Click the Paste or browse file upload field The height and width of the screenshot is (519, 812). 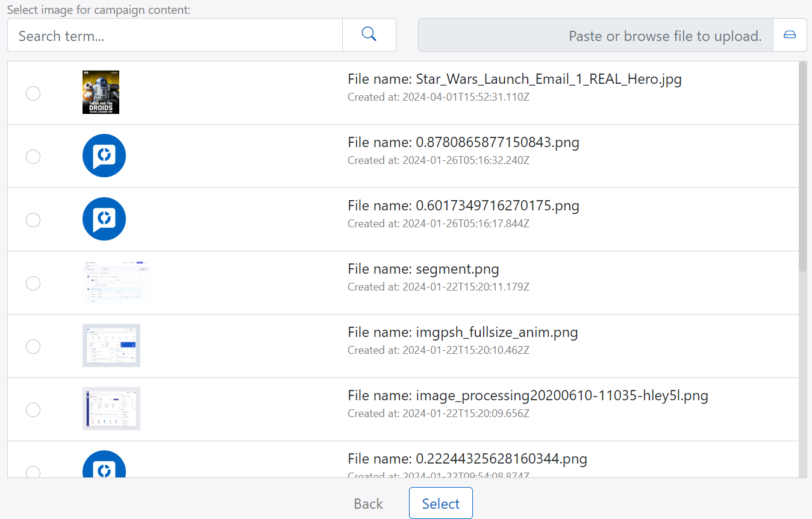(x=595, y=35)
